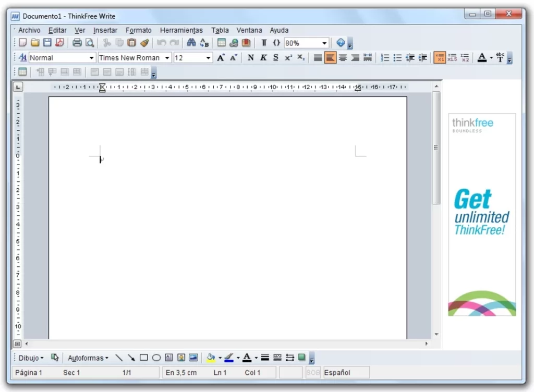Expand the Dibujo drawing menu
Screen dimensions: 534x392
point(31,358)
